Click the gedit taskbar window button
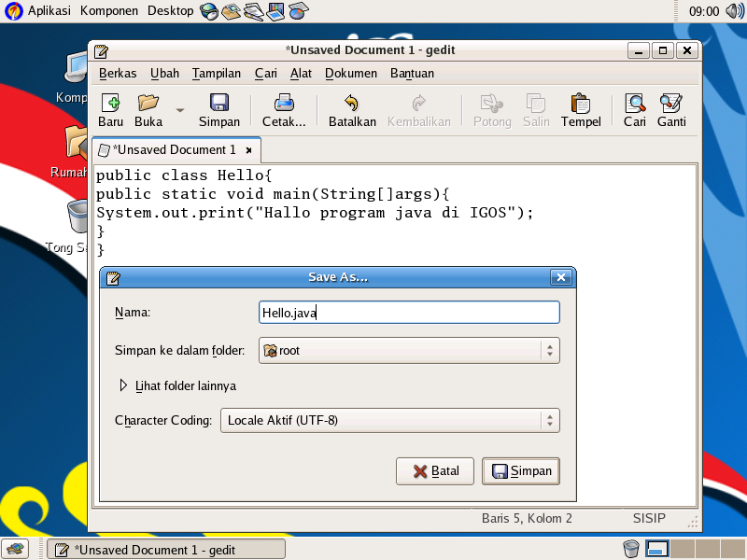The width and height of the screenshot is (747, 560). [x=166, y=550]
